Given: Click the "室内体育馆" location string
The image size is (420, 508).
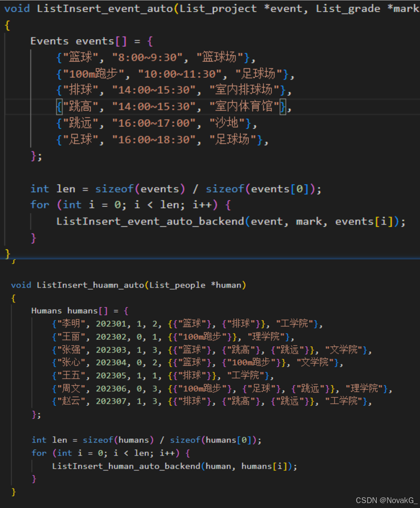Looking at the screenshot, I should [x=244, y=106].
